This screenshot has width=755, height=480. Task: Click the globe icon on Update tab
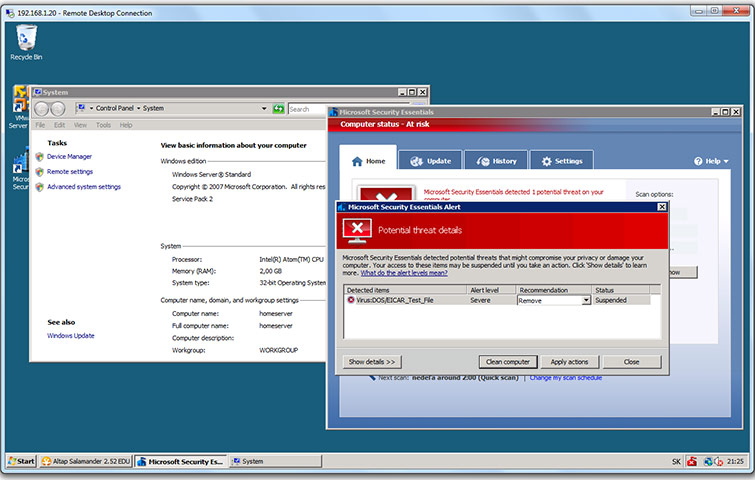(x=416, y=161)
